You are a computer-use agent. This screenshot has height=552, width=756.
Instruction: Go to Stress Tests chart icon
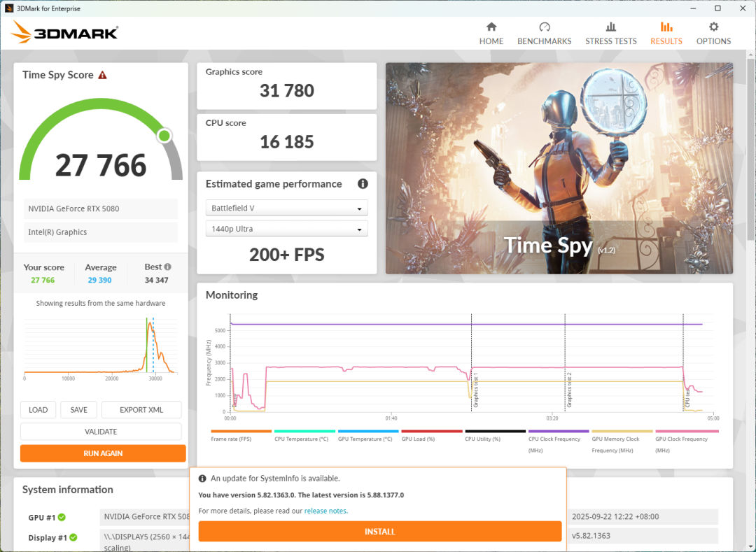coord(611,27)
